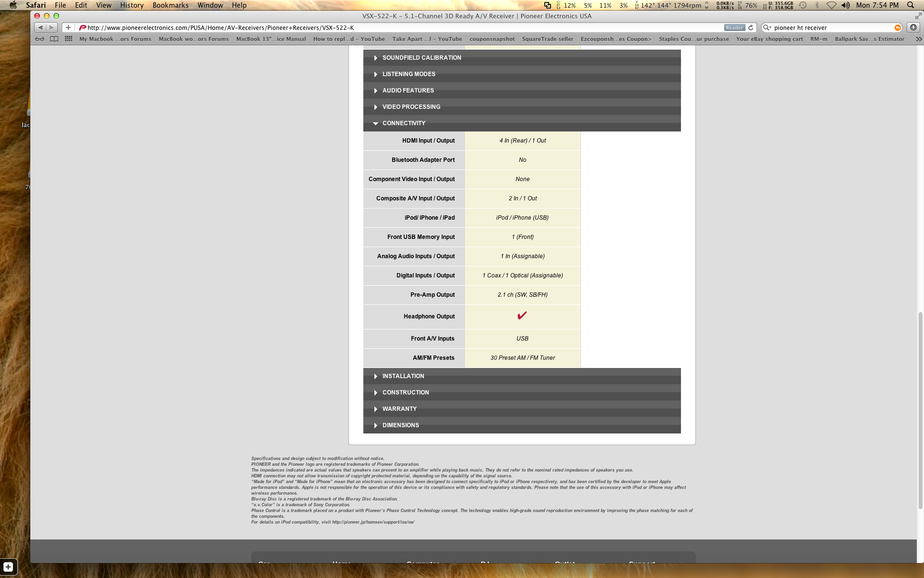The image size is (924, 578).
Task: Select '30 Preset AM / FM Tuner' value
Action: (x=523, y=358)
